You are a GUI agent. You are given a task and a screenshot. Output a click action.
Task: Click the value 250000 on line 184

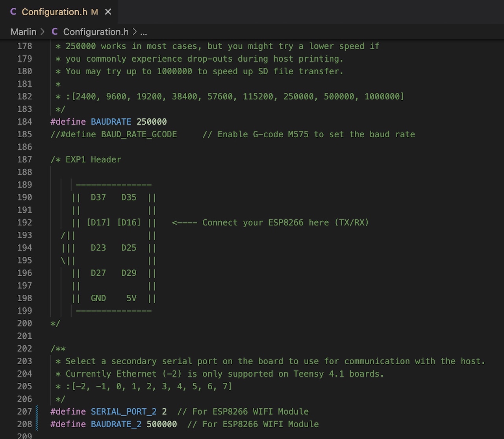click(152, 122)
